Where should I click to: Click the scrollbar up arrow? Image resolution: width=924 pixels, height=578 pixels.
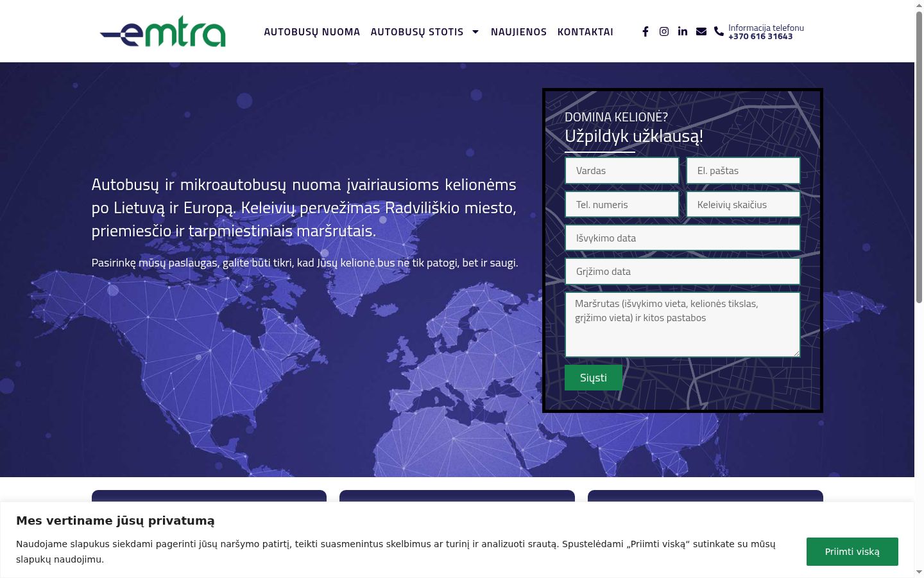coord(919,5)
